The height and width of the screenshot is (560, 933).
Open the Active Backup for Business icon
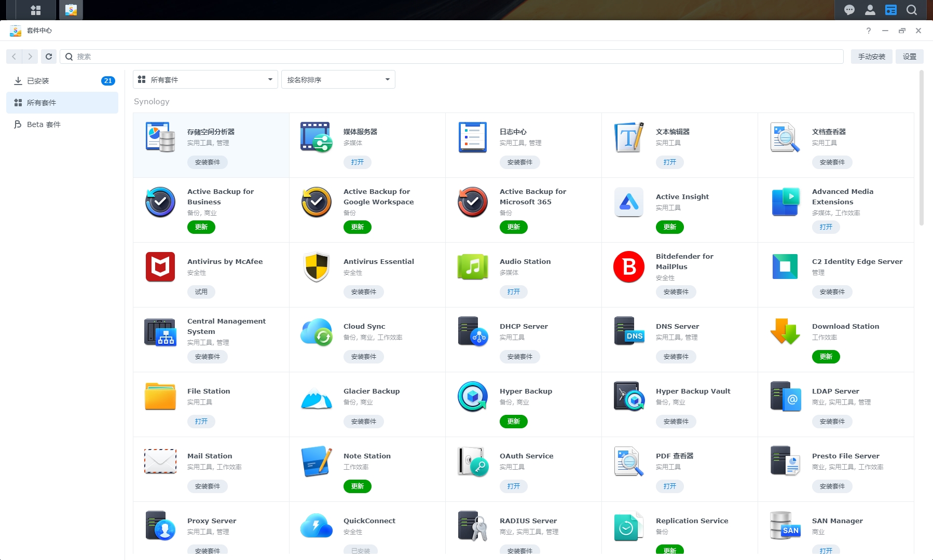(160, 202)
